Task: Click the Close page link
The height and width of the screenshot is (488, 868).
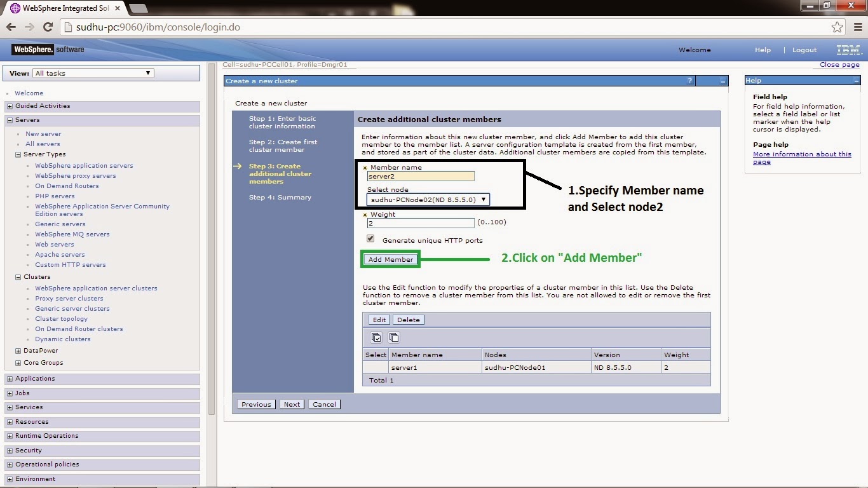Action: click(839, 65)
